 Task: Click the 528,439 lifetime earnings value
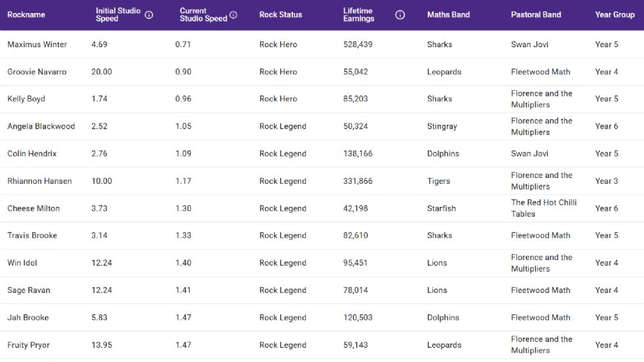point(357,45)
